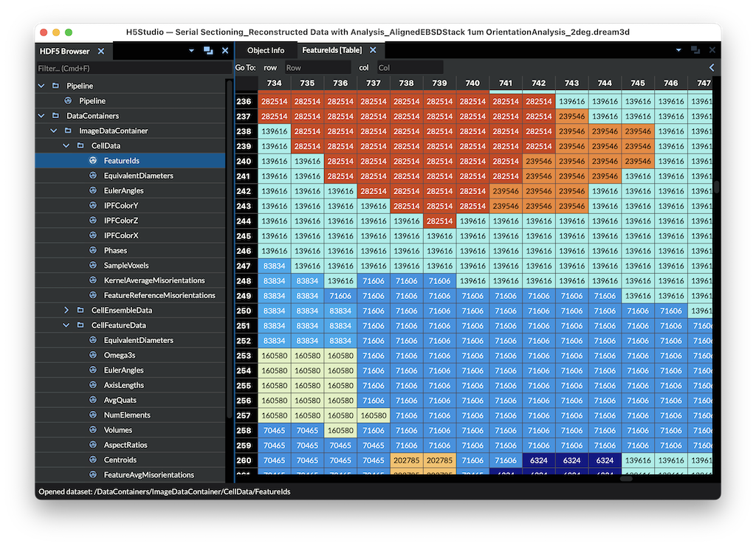756x546 pixels.
Task: Expand the CellEnsembleData node
Action: tap(66, 310)
